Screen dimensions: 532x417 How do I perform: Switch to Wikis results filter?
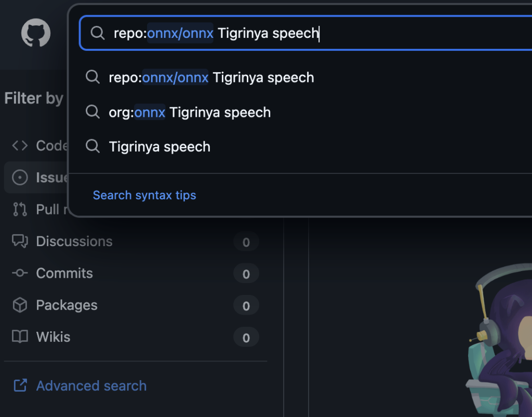[53, 337]
